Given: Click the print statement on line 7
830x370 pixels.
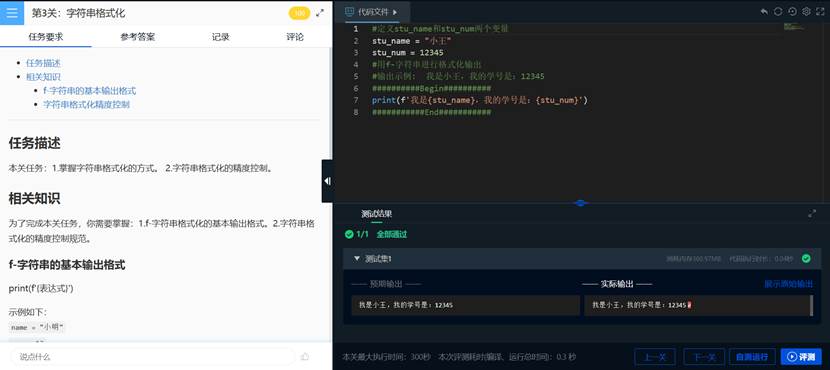Looking at the screenshot, I should point(480,100).
